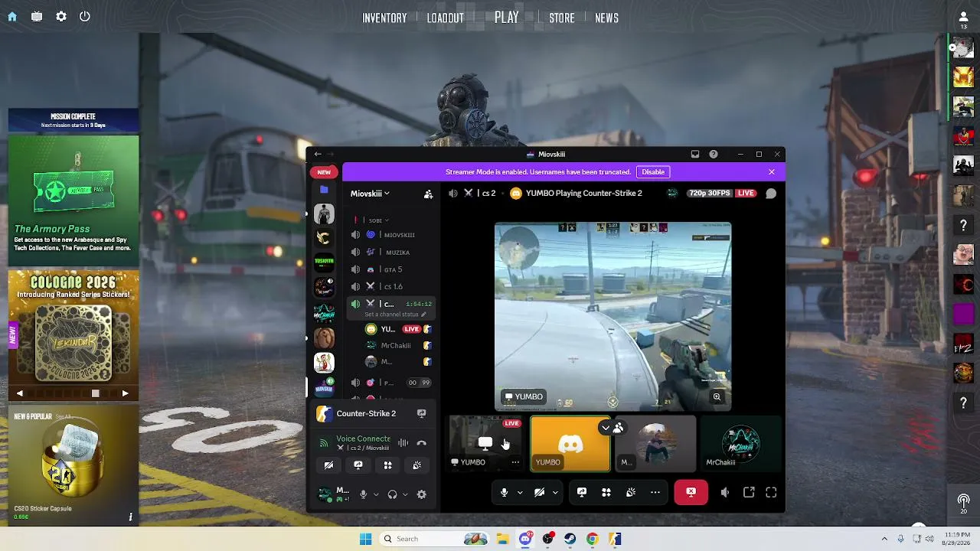Open the soundboard in call toolbar
The height and width of the screenshot is (551, 980).
631,493
